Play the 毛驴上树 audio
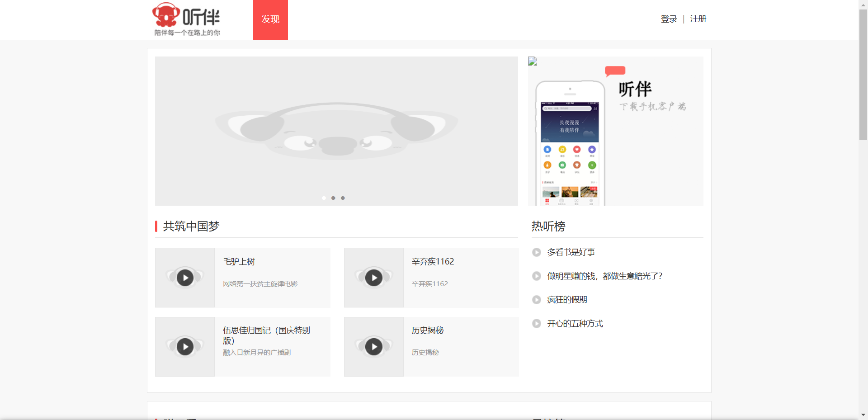Image resolution: width=868 pixels, height=420 pixels. (x=184, y=278)
